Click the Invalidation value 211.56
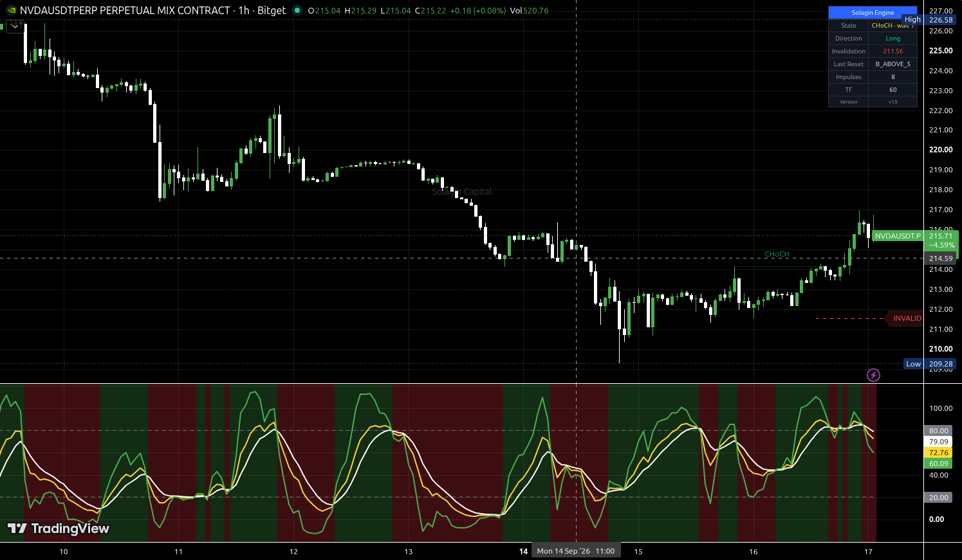The width and height of the screenshot is (962, 560). click(893, 51)
